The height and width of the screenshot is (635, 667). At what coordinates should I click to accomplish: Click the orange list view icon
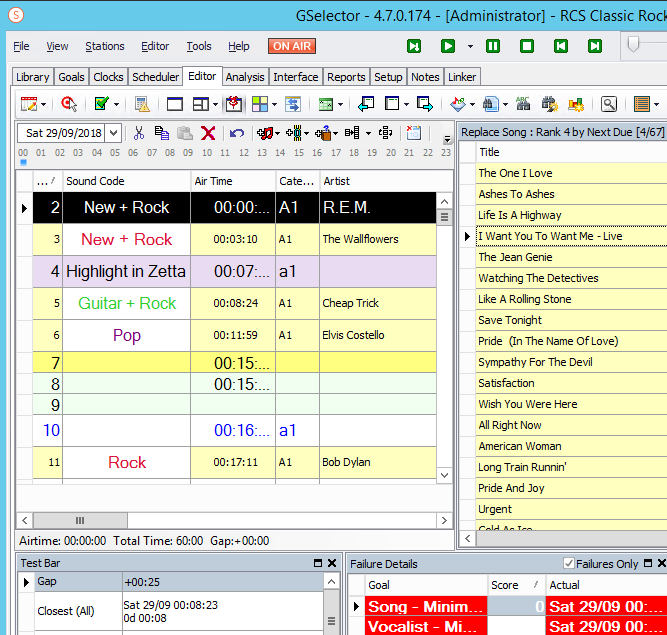(641, 104)
